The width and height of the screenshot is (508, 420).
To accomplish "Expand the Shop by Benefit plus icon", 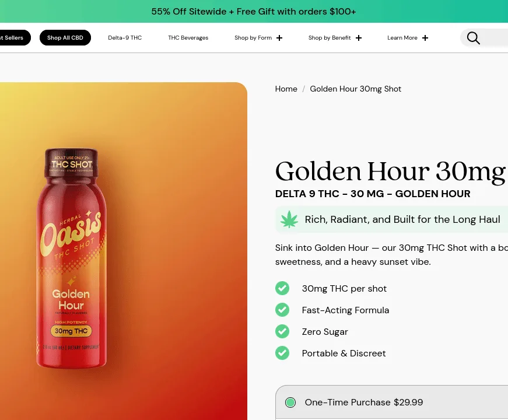I will (358, 38).
